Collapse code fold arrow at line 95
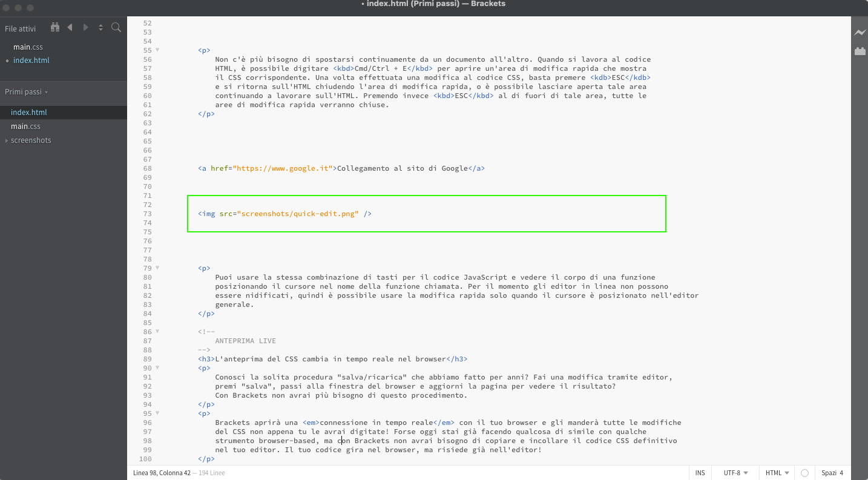Screen dimensions: 868x480 (x=157, y=413)
